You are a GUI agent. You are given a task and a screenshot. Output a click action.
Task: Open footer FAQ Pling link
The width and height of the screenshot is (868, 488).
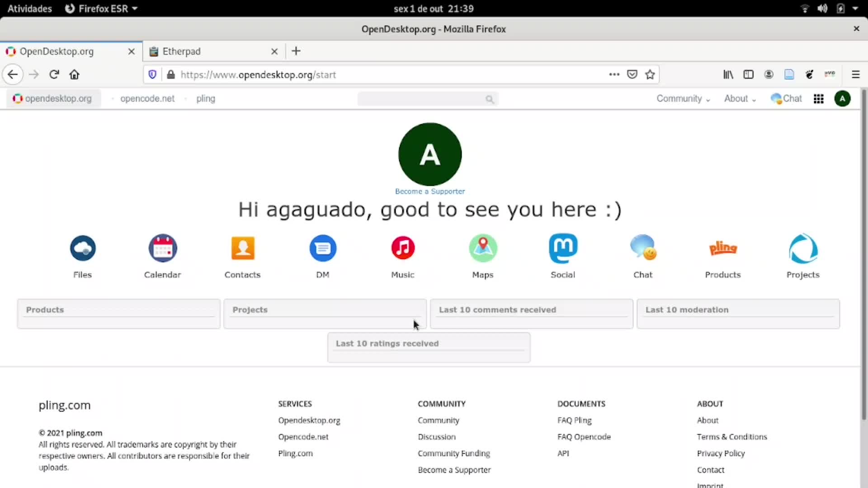575,420
